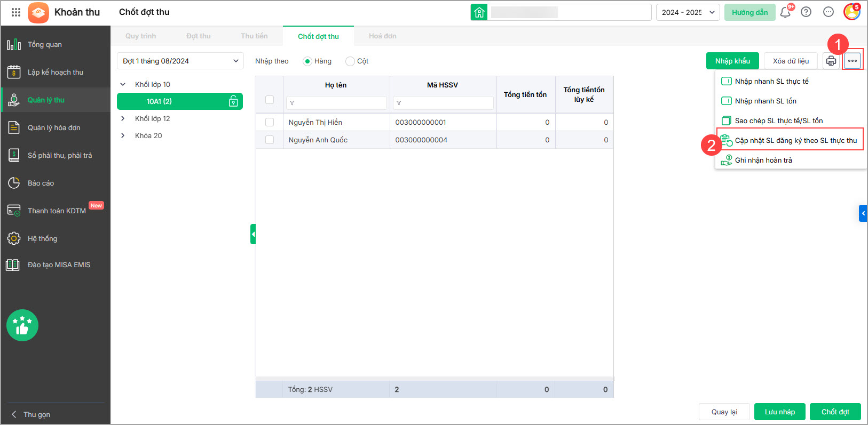Expand the Khối lớp 12 tree node

pyautogui.click(x=123, y=118)
